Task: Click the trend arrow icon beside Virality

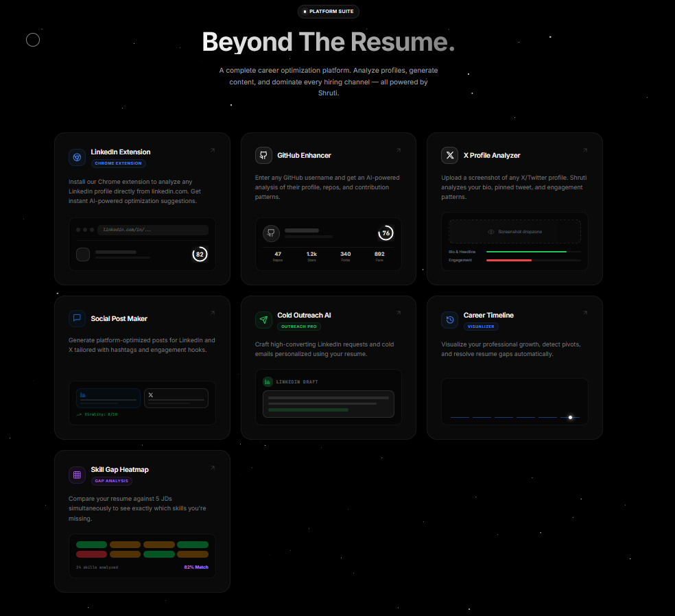Action: pyautogui.click(x=79, y=414)
